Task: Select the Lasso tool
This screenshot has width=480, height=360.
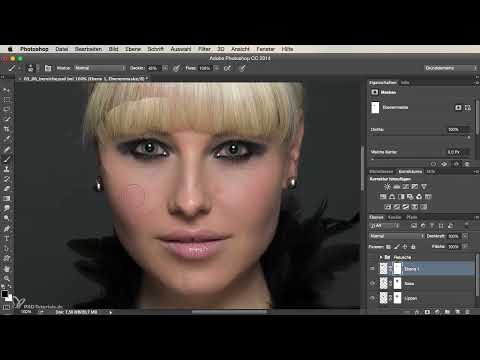Action: 7,109
